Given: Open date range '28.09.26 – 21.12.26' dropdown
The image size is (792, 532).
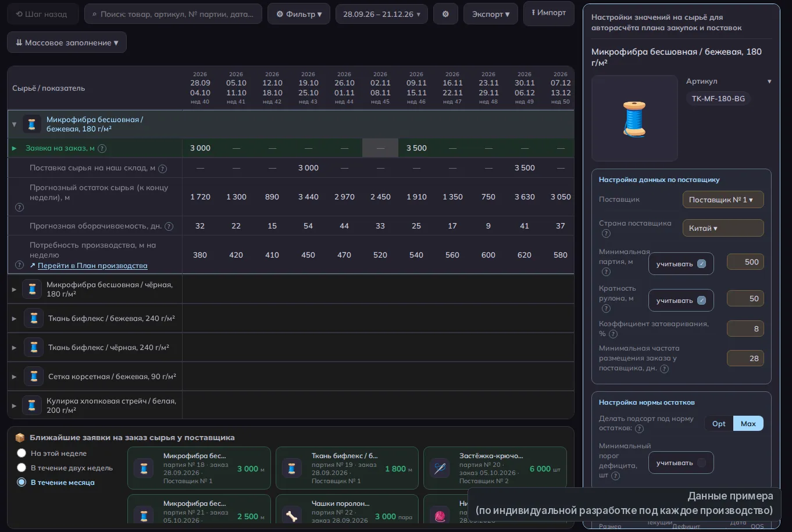Looking at the screenshot, I should 381,14.
